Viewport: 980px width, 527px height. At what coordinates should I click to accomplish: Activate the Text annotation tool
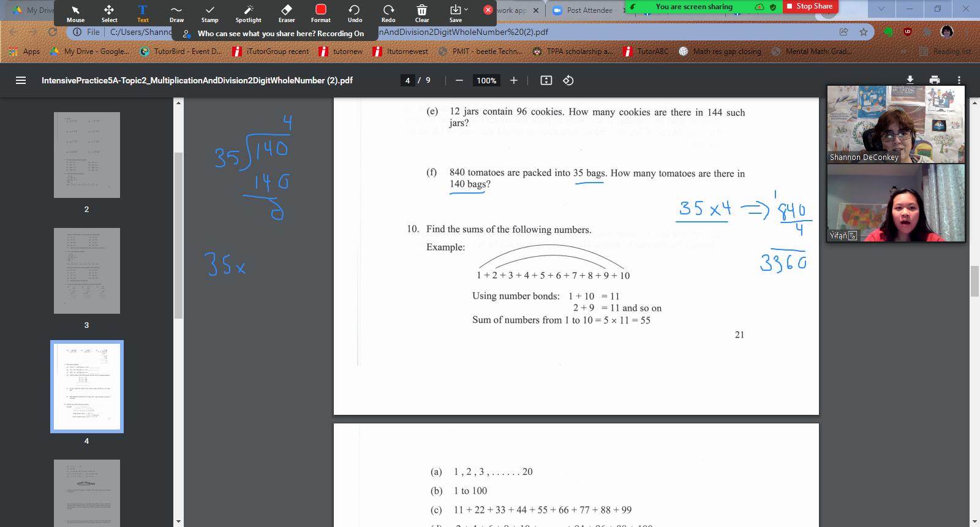(143, 13)
